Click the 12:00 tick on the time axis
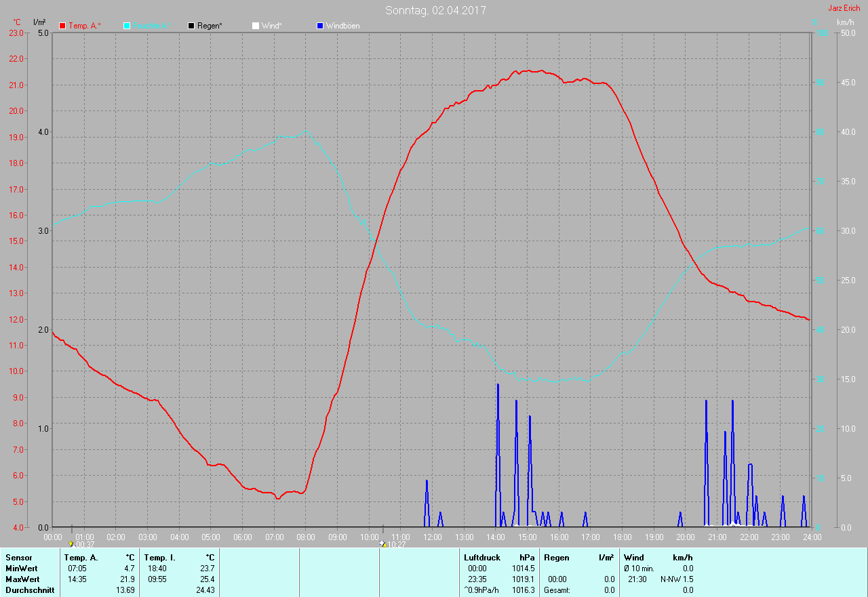 pyautogui.click(x=432, y=537)
